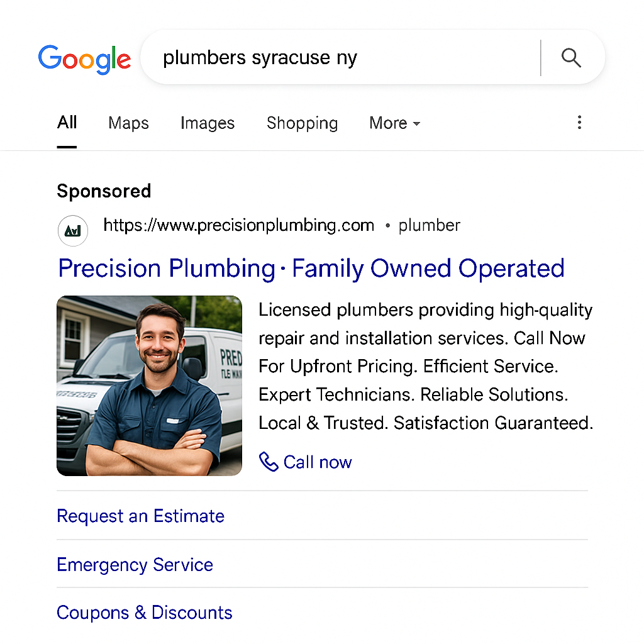Open the three-dot options menu
The width and height of the screenshot is (644, 644).
[579, 123]
